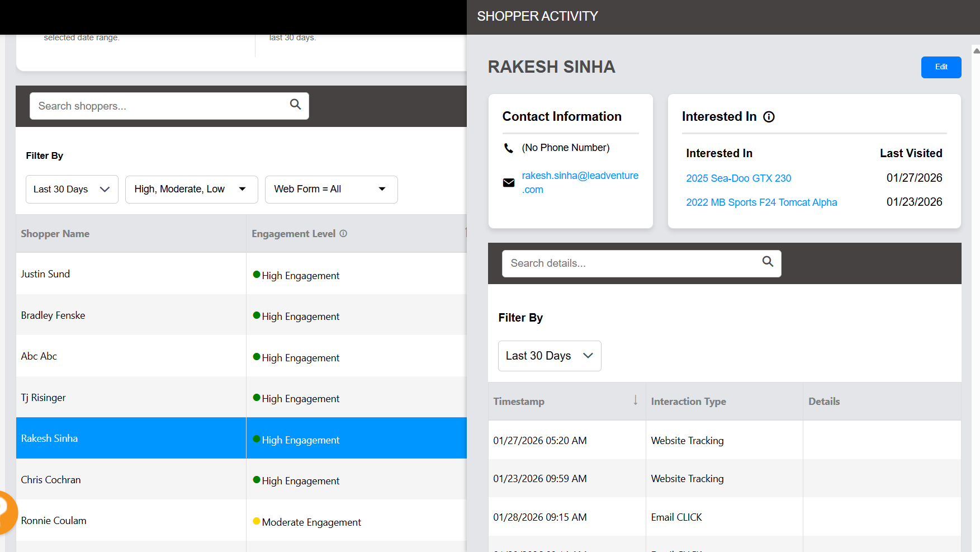Open the 2022 MB Sports F24 Tomcat Alpha link
The height and width of the screenshot is (552, 980).
click(761, 202)
